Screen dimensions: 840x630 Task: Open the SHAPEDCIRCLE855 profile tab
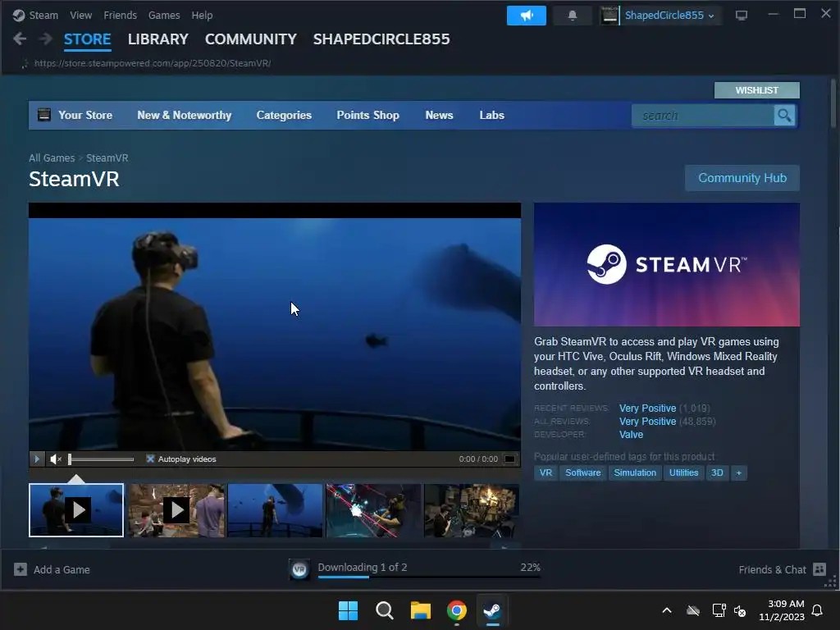381,39
